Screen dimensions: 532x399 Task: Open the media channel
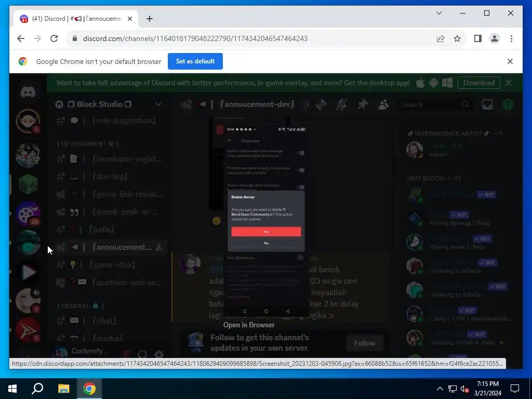click(109, 338)
